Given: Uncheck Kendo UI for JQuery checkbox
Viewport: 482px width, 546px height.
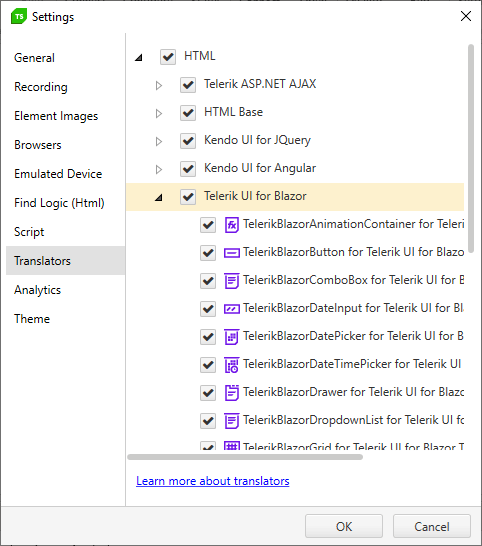Looking at the screenshot, I should [x=188, y=141].
